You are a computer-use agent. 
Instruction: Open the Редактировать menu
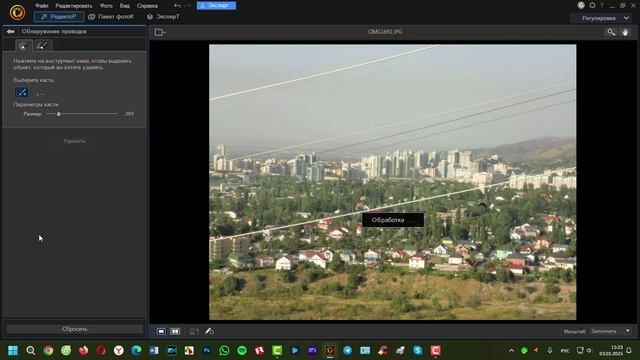(74, 6)
